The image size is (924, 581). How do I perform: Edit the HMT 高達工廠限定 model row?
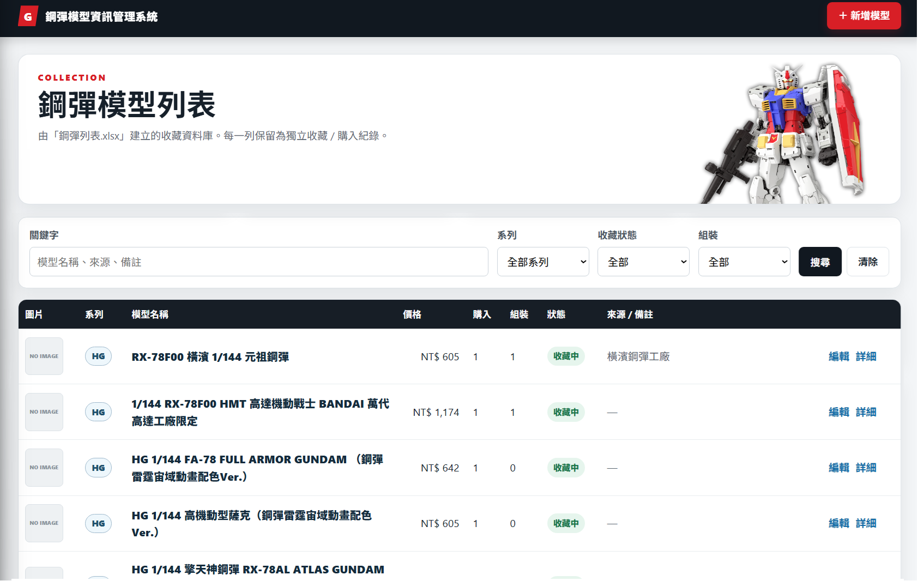(x=839, y=412)
